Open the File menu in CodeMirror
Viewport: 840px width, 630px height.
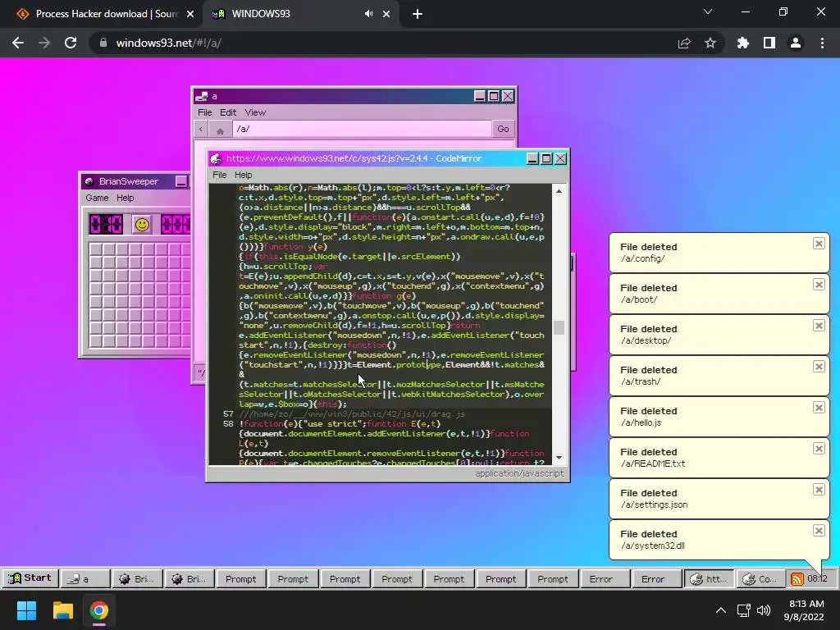220,175
